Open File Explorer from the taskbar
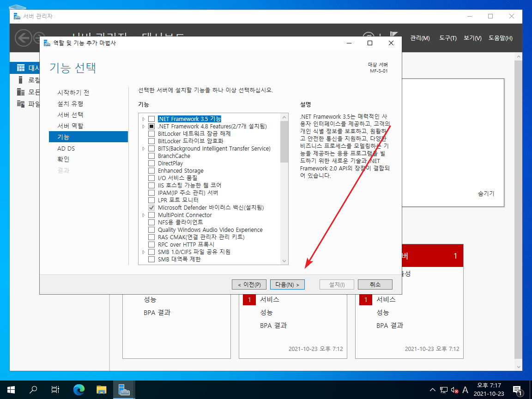Viewport: 532px width, 399px height. pos(101,389)
